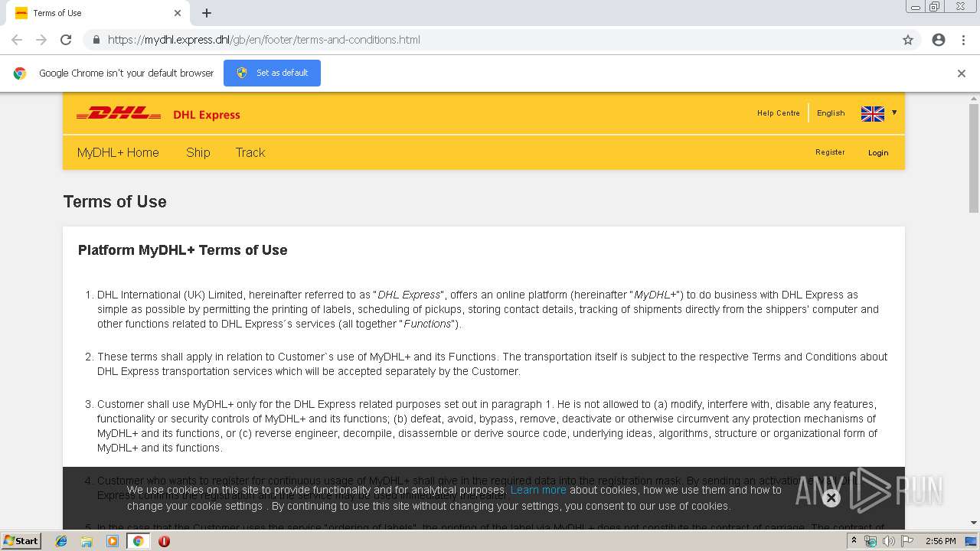Screen dimensions: 980x551
Task: Show hidden system tray icons
Action: point(854,541)
